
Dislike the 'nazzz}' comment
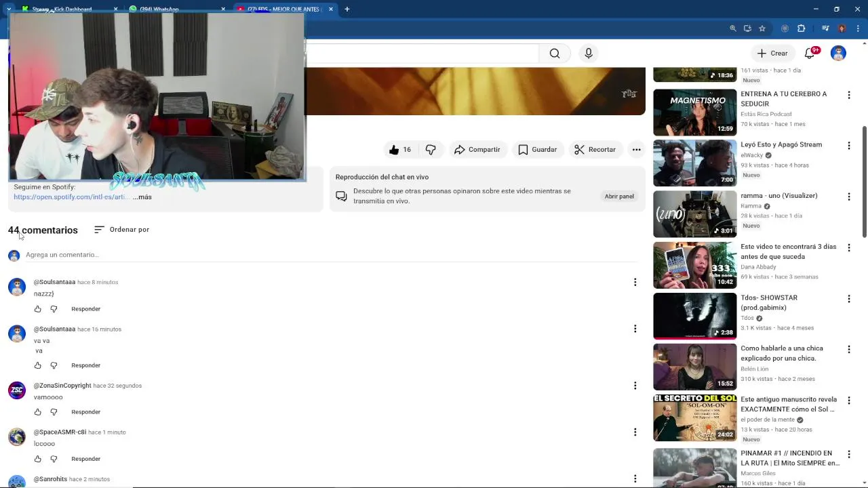point(54,309)
